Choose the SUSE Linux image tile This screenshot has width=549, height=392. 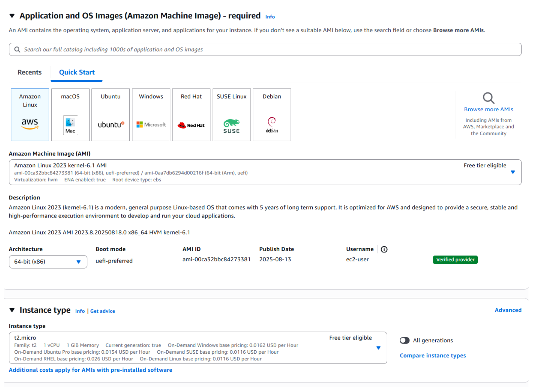pyautogui.click(x=231, y=114)
